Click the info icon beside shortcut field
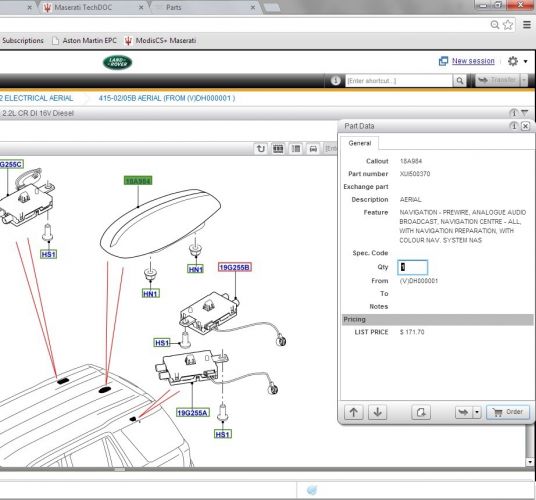536x500 pixels. (335, 81)
